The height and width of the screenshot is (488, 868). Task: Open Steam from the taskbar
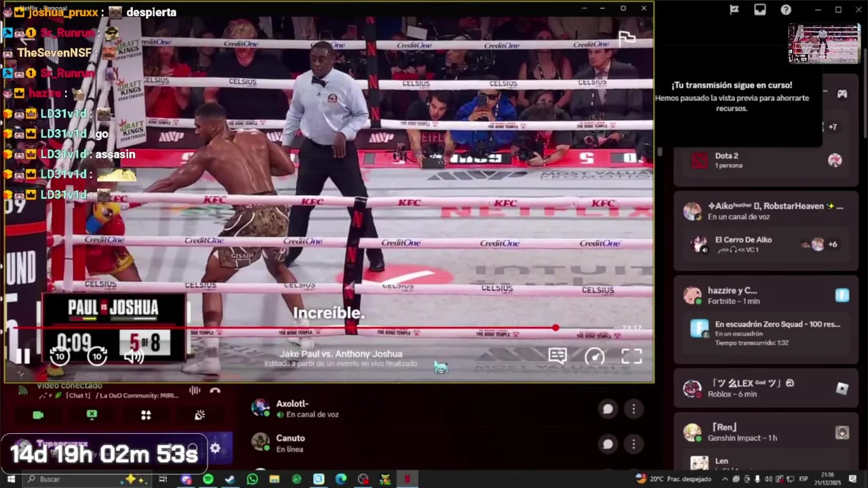point(230,479)
